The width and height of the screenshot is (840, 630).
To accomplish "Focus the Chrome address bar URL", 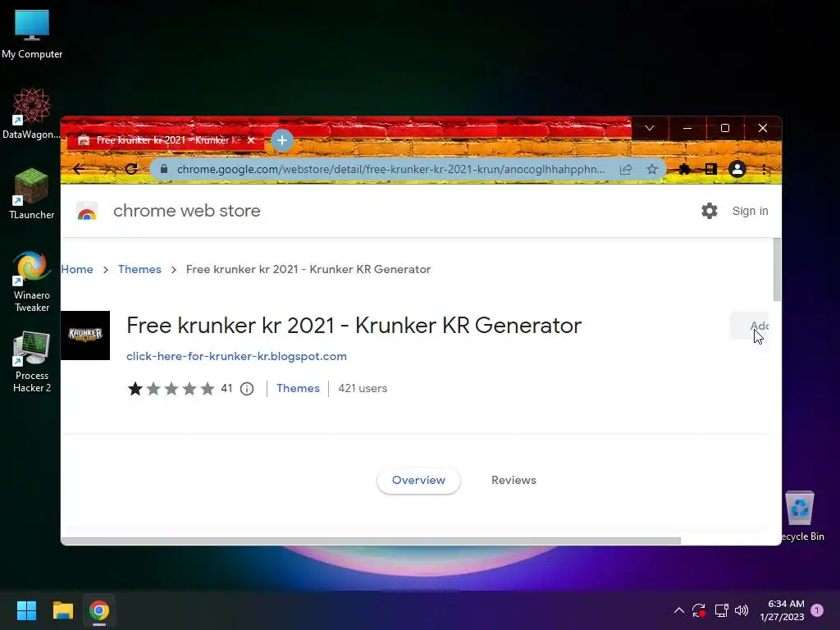I will coord(390,169).
